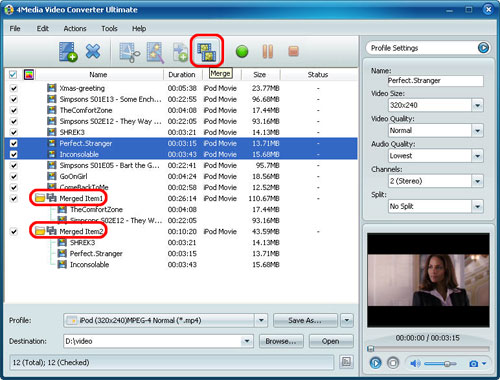Viewport: 500px width, 380px height.
Task: Uncheck the Xmas-greeting checkbox
Action: 14,88
